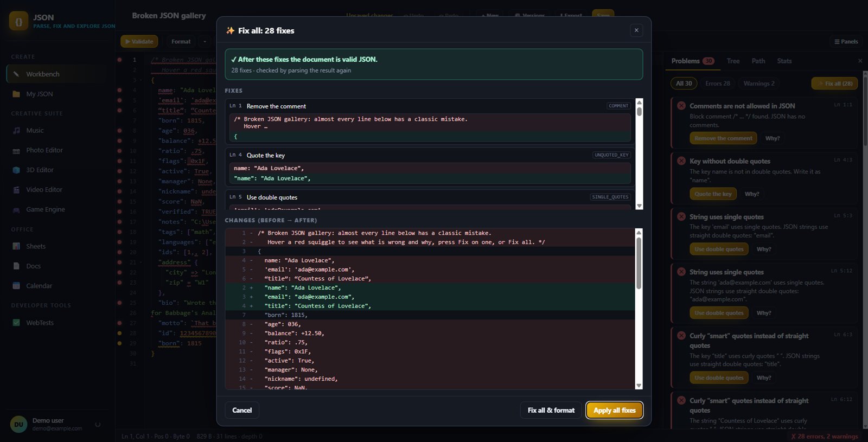Close the Fix all dialog
The image size is (868, 442).
coord(636,30)
